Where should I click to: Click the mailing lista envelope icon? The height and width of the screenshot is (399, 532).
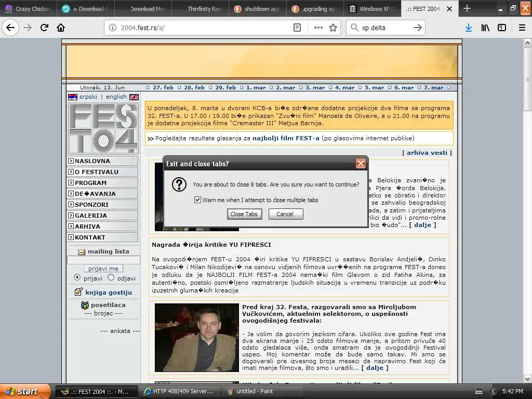[x=82, y=252]
